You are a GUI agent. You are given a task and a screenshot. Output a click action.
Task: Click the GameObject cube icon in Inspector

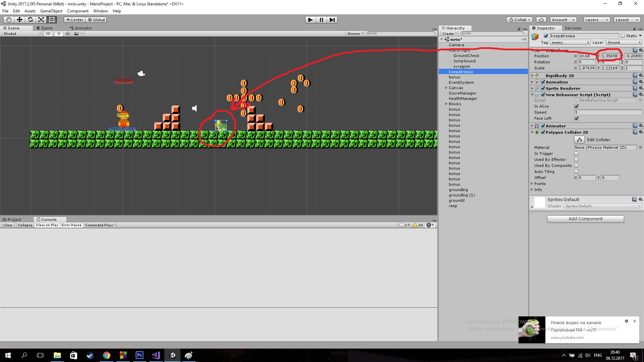click(x=535, y=37)
